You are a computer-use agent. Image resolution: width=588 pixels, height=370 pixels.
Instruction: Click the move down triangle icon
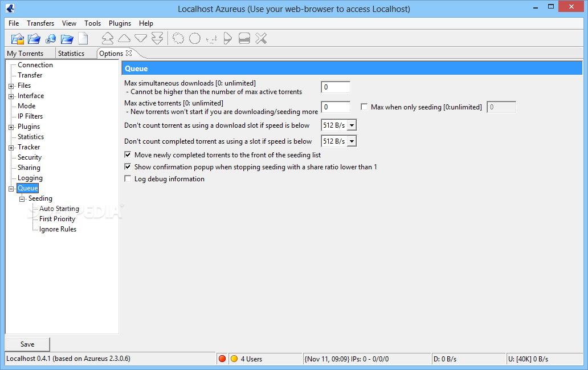[141, 38]
